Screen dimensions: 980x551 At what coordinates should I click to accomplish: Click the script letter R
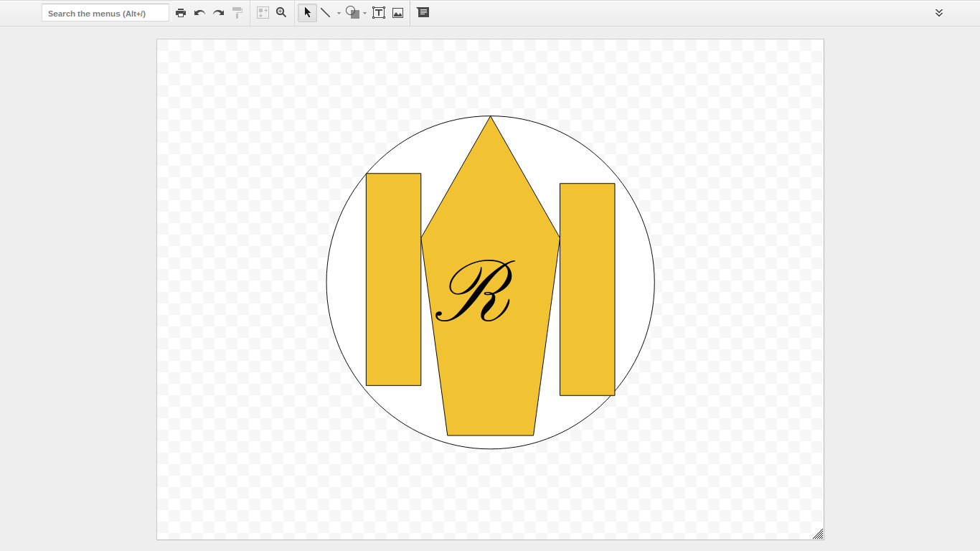click(x=476, y=291)
